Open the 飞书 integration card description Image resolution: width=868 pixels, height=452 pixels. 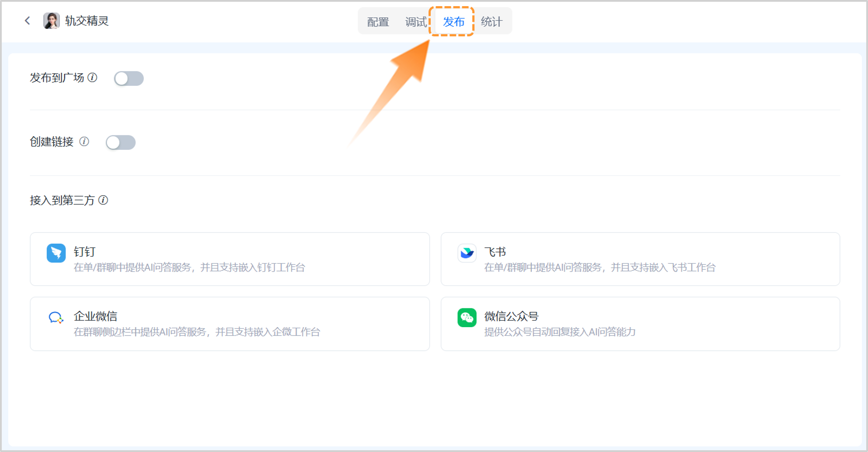(599, 268)
